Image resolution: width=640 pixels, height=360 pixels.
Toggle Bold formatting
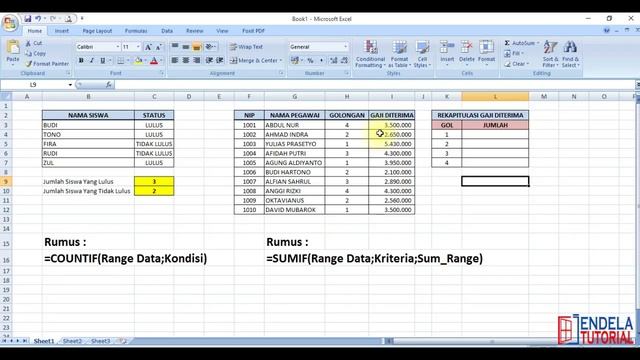(81, 60)
